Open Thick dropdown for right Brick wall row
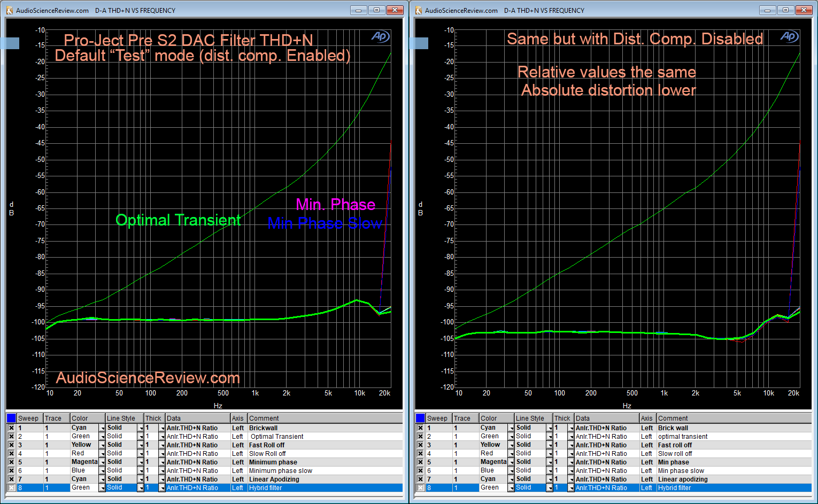This screenshot has width=818, height=504. [x=571, y=428]
